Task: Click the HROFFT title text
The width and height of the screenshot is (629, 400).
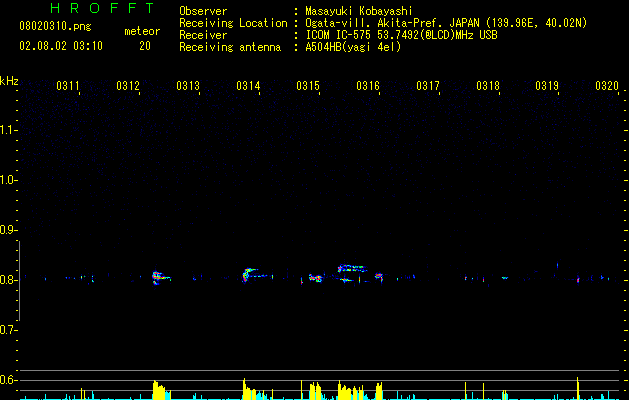Action: 103,8
